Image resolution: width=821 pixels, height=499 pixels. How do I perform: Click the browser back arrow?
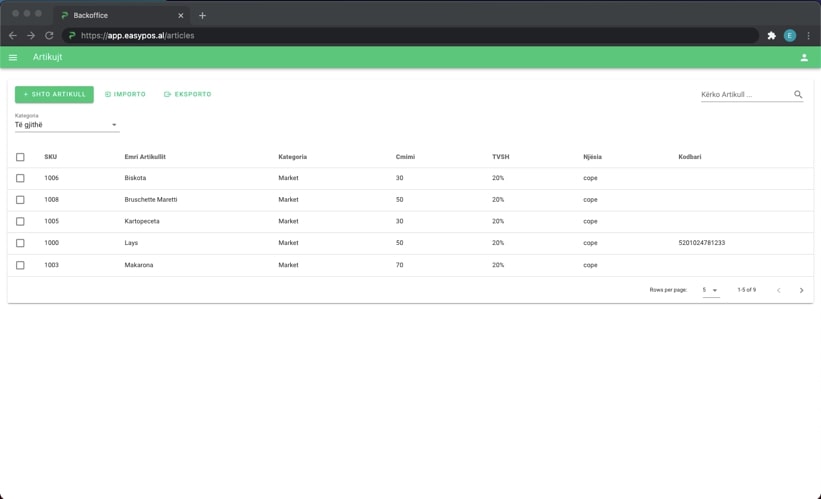13,35
